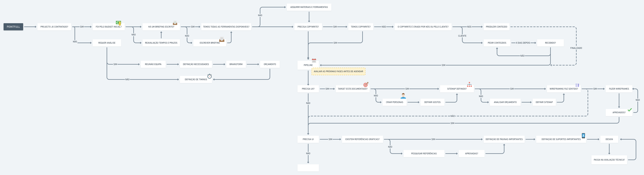Select 'Definição de páginas importantes' node

504,139
